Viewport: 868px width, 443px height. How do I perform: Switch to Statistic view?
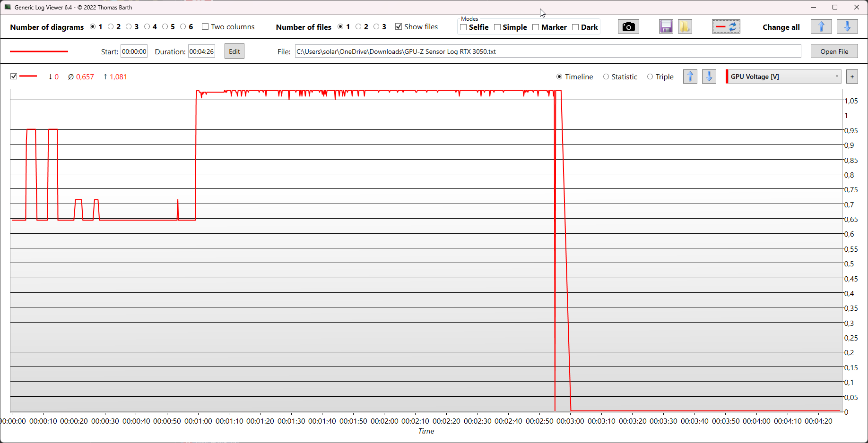pyautogui.click(x=606, y=77)
